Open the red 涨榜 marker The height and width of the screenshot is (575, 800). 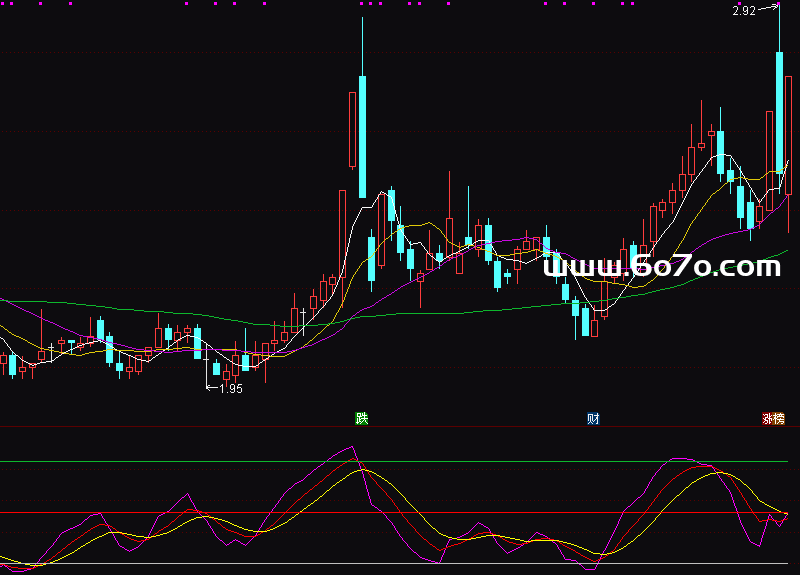point(774,418)
